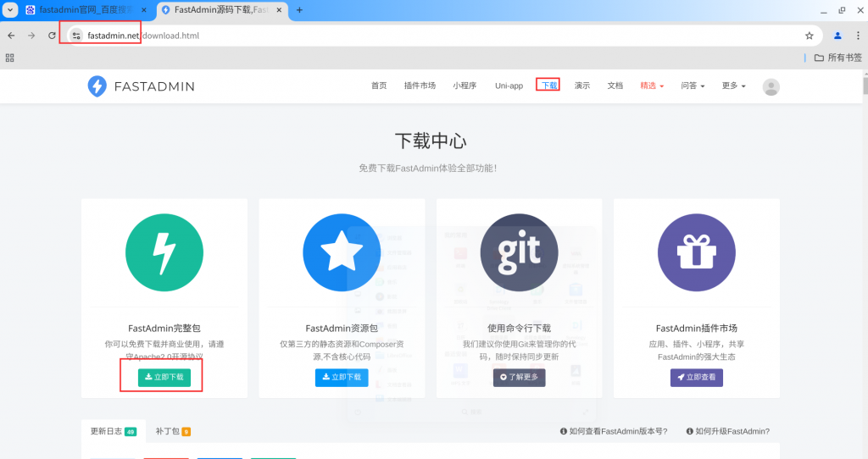The height and width of the screenshot is (459, 868).
Task: Click the browser forward arrow
Action: 31,36
